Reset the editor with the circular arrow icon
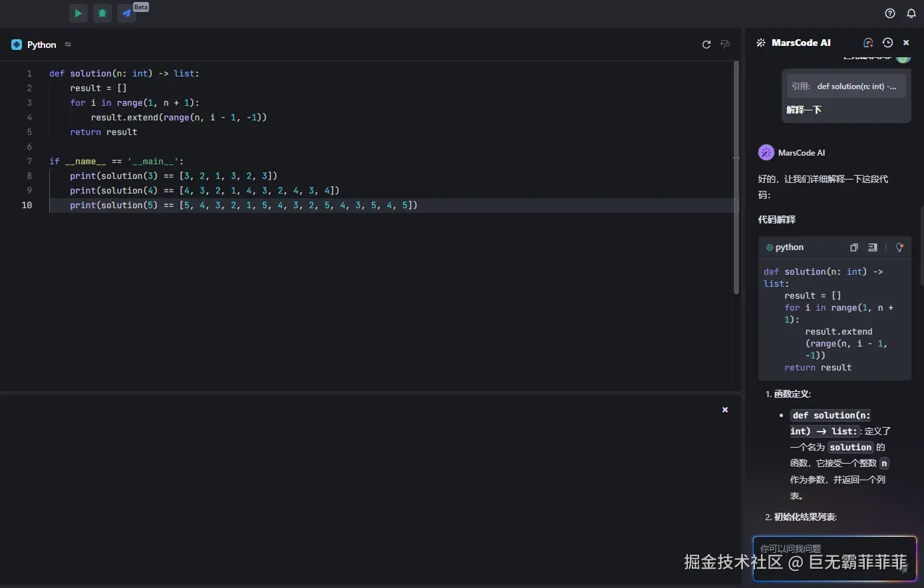Screen dimensions: 924x588 [706, 44]
